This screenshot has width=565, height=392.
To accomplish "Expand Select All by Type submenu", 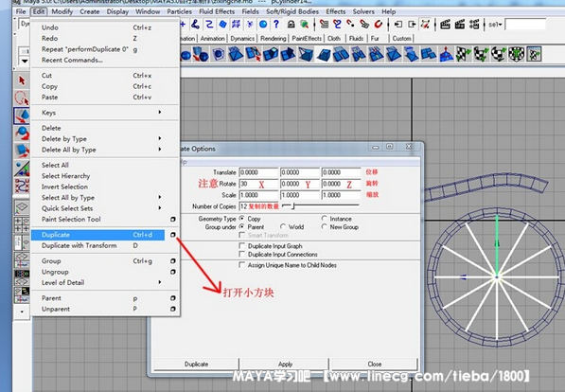I will click(x=160, y=197).
